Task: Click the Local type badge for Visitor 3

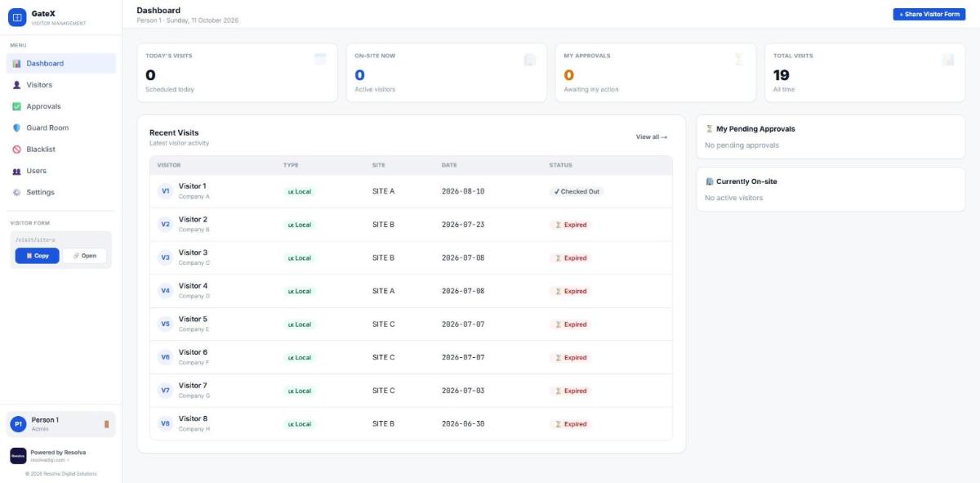Action: click(299, 258)
